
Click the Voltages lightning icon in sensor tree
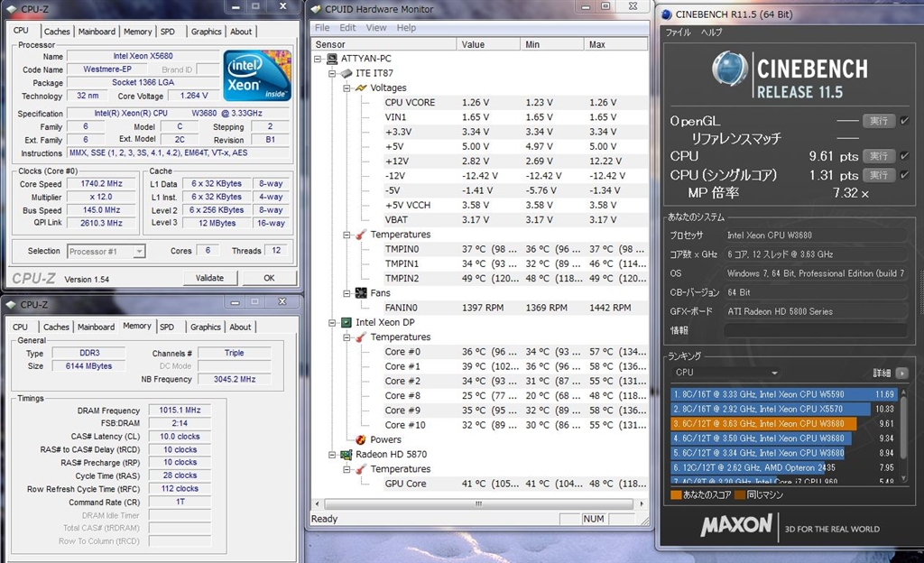point(360,88)
